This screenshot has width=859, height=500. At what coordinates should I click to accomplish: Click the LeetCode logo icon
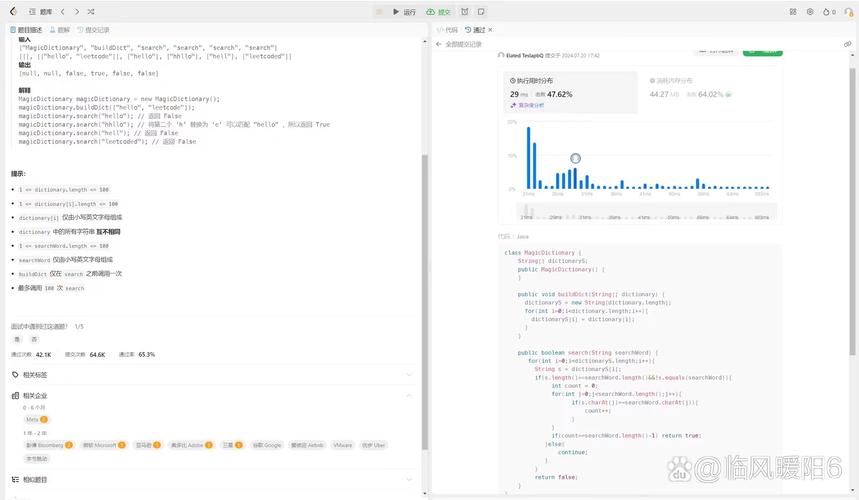pyautogui.click(x=13, y=12)
